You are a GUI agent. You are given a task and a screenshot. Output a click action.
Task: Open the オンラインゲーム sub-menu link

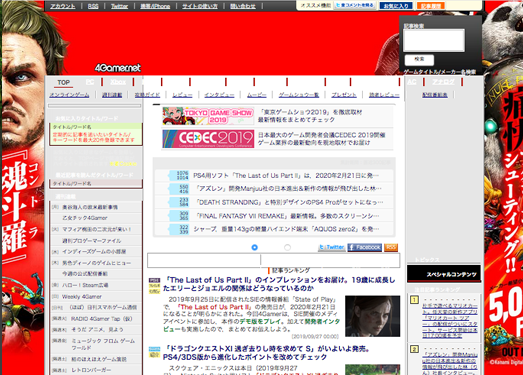point(69,95)
